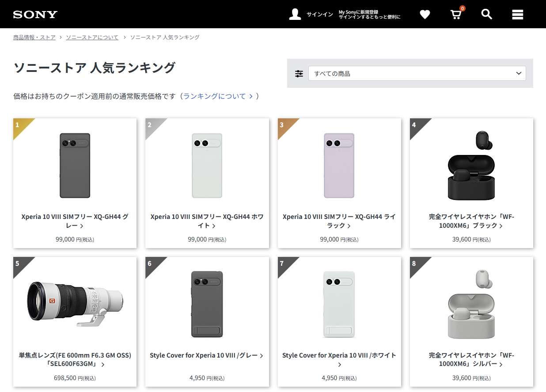Open the hamburger menu icon
The image size is (546, 392).
518,15
